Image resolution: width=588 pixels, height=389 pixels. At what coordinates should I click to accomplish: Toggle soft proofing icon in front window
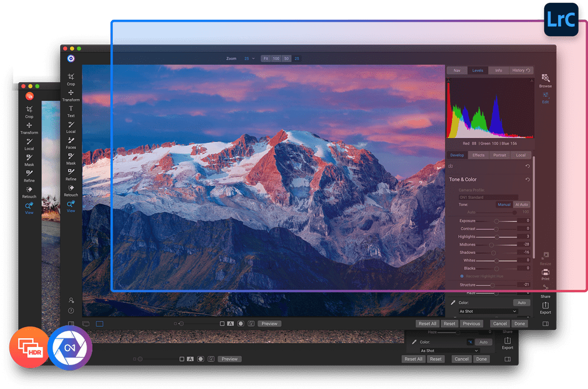click(x=251, y=324)
